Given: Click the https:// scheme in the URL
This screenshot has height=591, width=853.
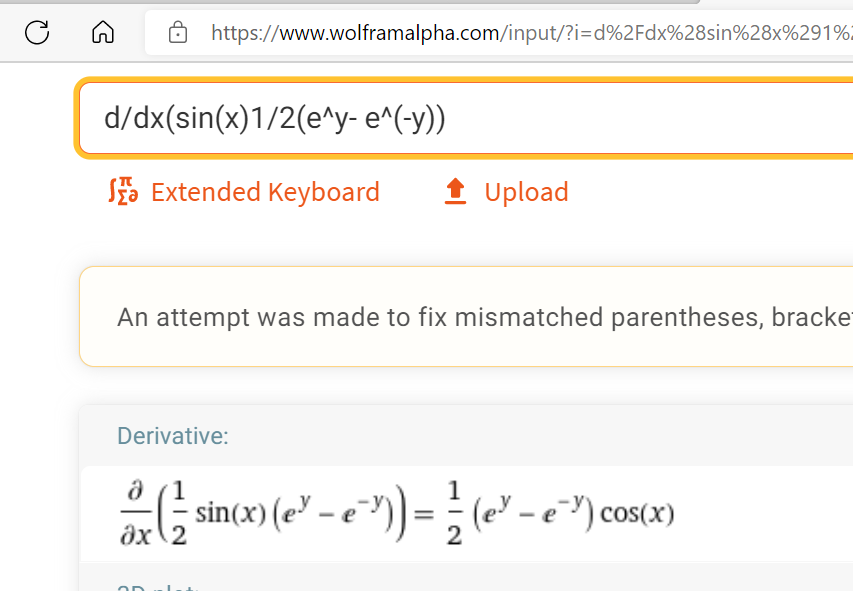Looking at the screenshot, I should (245, 33).
